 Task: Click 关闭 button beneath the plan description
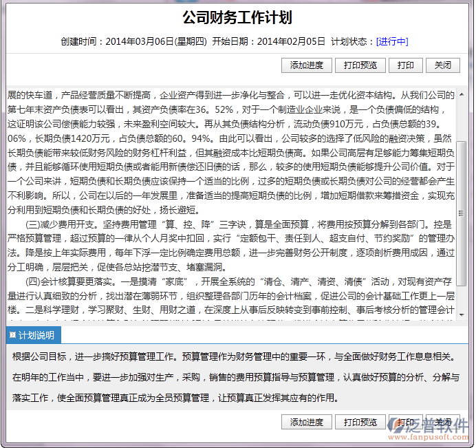[x=442, y=422]
